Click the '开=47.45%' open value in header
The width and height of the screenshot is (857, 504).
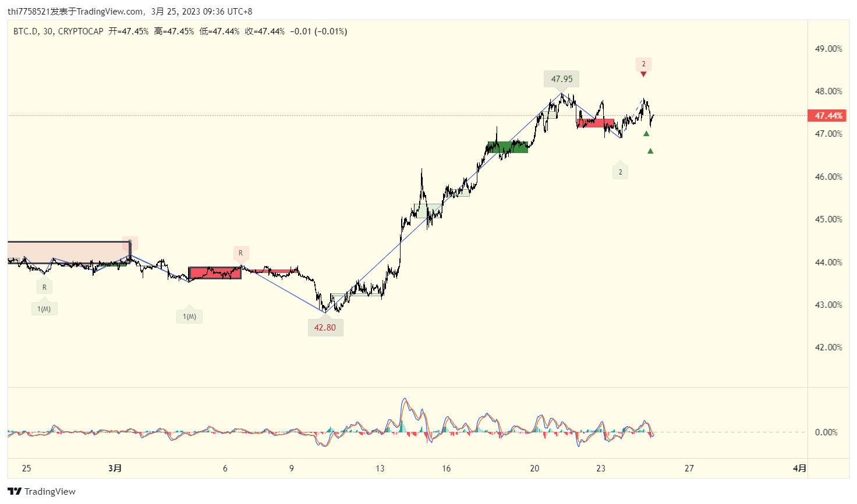[x=129, y=31]
